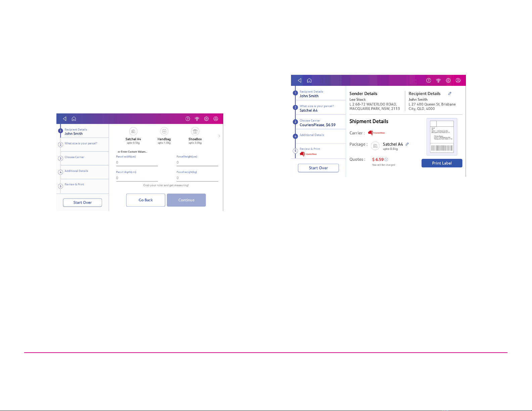This screenshot has width=532, height=411.
Task: Open help icon in parcel size screen
Action: point(188,119)
